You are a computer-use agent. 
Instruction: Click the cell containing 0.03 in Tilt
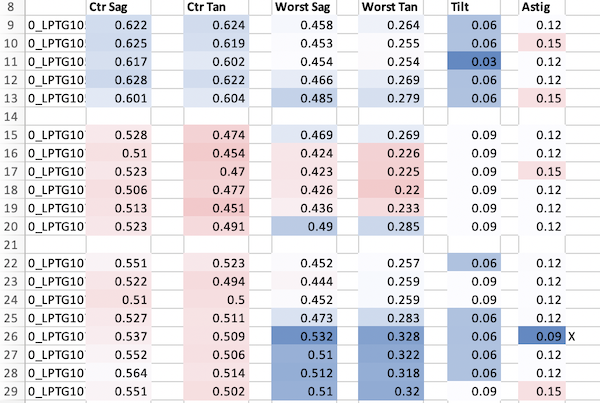[478, 62]
